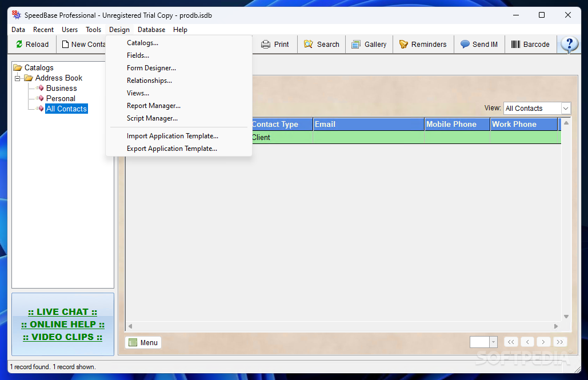The image size is (588, 380).
Task: Click the Address Book folder icon
Action: (29, 78)
